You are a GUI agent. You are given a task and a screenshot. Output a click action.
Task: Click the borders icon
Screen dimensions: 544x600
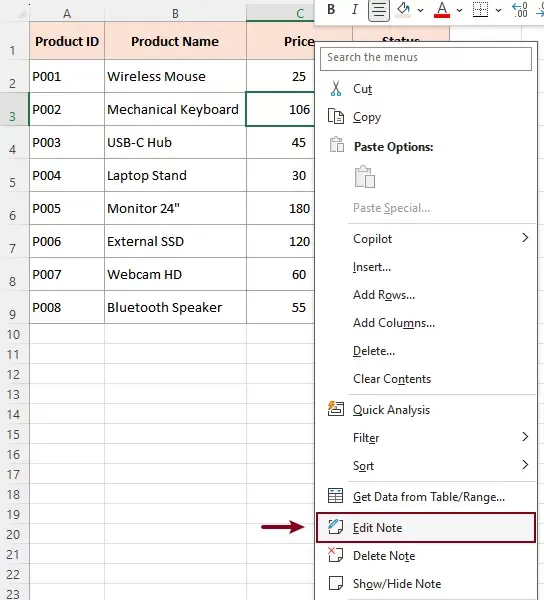click(480, 10)
